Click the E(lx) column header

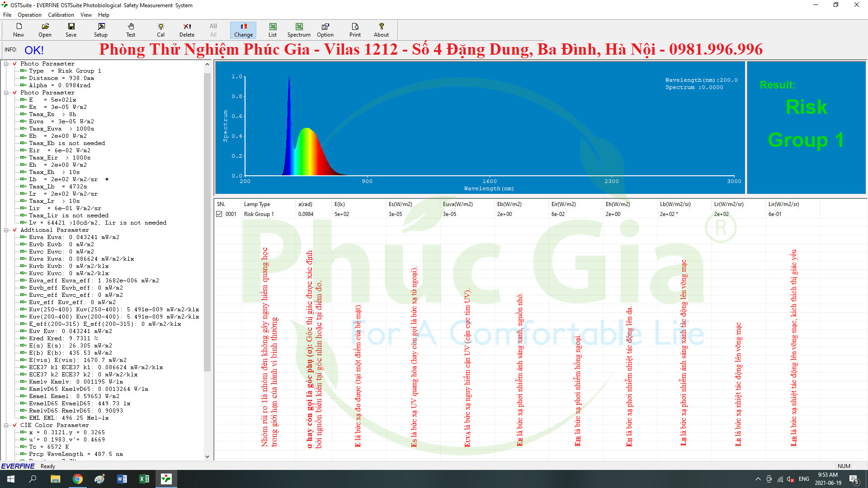point(359,204)
